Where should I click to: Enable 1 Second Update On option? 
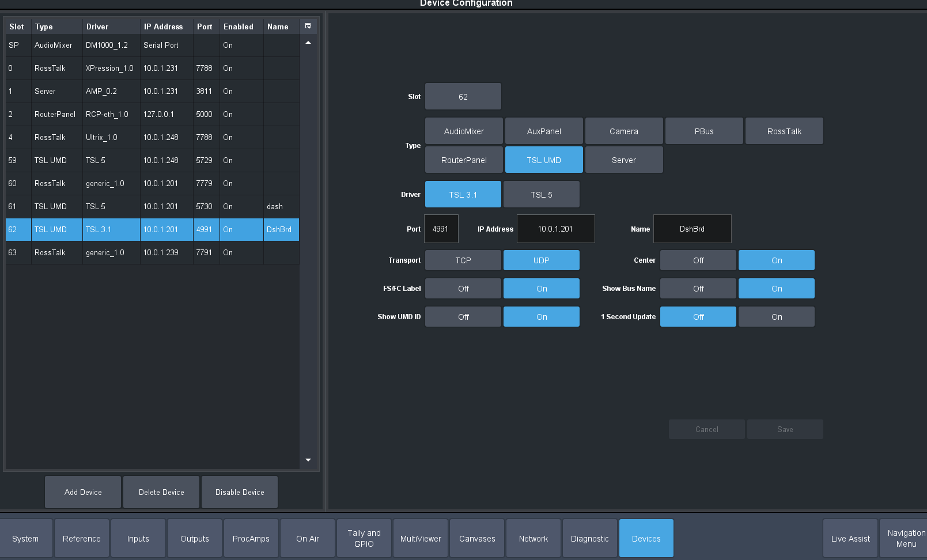pos(776,317)
